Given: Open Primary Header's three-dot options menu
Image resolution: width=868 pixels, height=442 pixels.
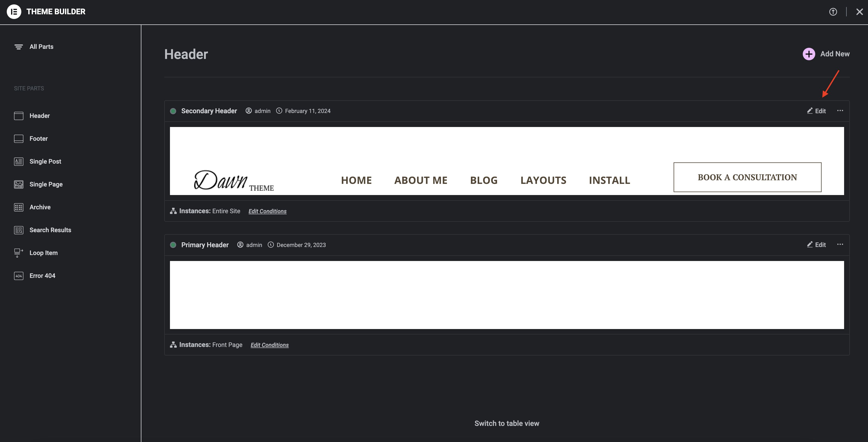Looking at the screenshot, I should click(840, 244).
